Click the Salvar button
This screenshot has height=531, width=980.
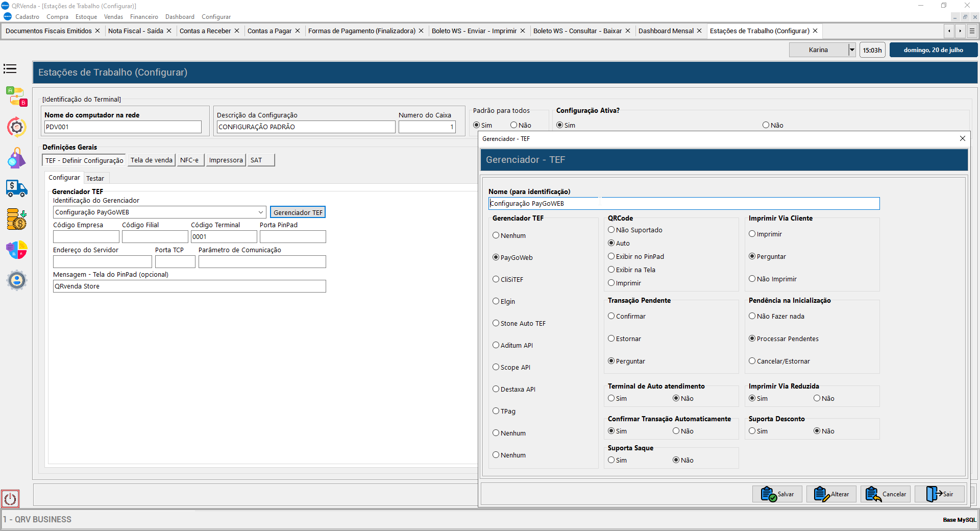coord(777,494)
